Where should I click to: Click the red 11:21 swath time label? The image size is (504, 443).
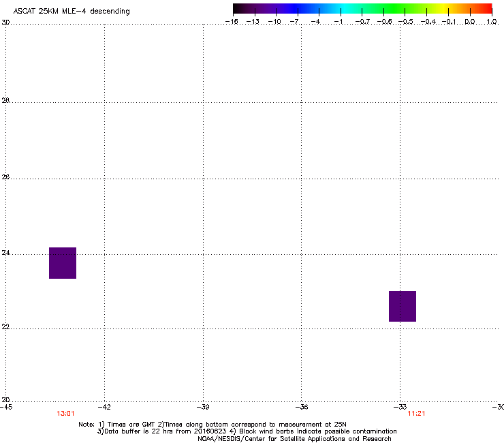click(416, 414)
